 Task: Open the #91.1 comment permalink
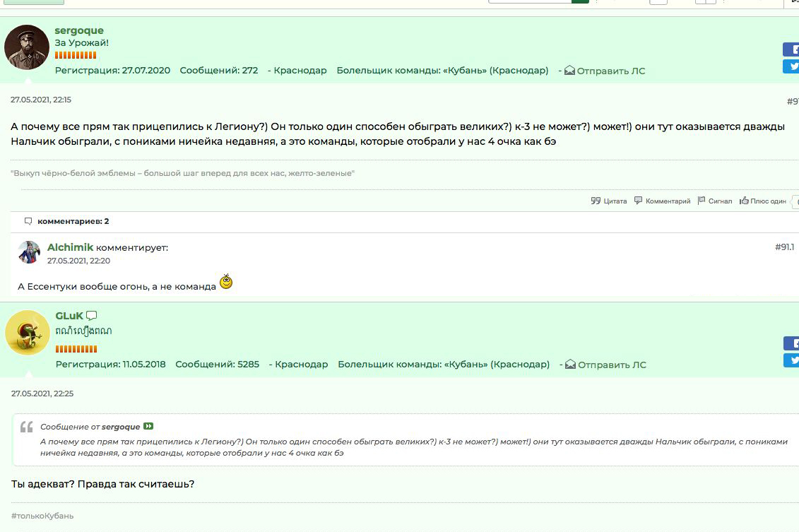[784, 247]
